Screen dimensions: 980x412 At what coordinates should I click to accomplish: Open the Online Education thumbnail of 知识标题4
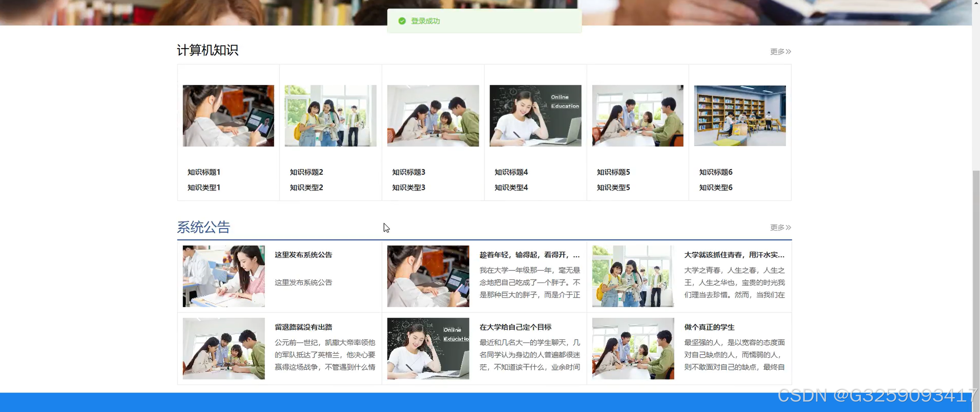click(x=535, y=116)
